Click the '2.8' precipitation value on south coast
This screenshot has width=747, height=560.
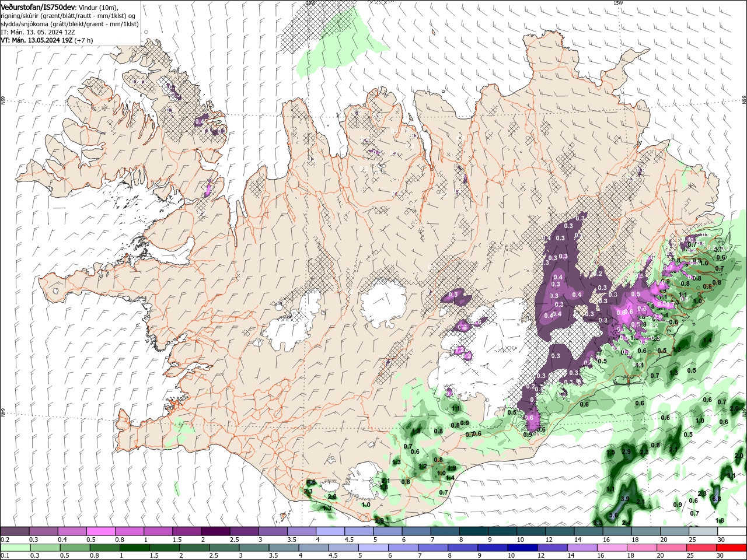[x=332, y=496]
